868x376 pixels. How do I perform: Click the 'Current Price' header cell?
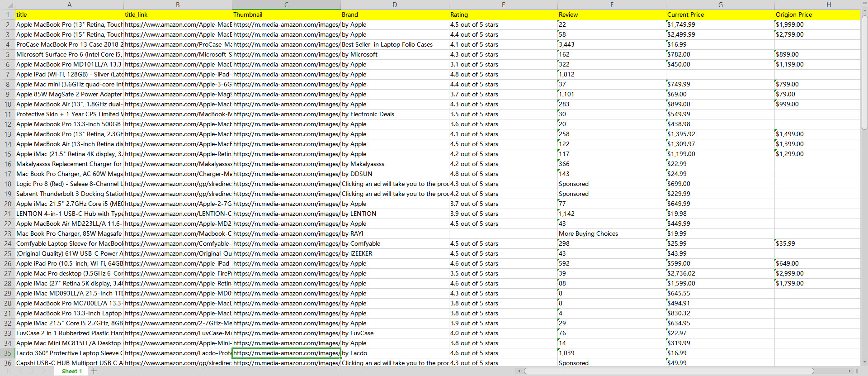click(720, 14)
